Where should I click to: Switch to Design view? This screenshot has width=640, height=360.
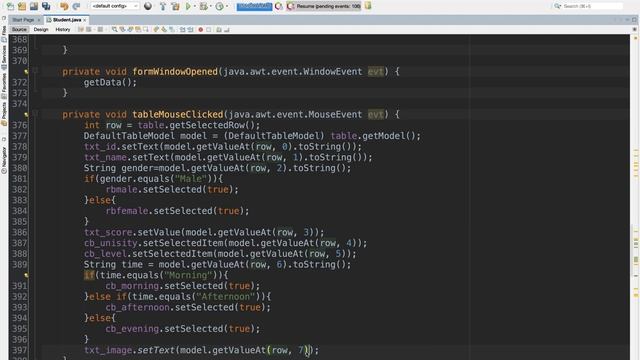tap(41, 29)
